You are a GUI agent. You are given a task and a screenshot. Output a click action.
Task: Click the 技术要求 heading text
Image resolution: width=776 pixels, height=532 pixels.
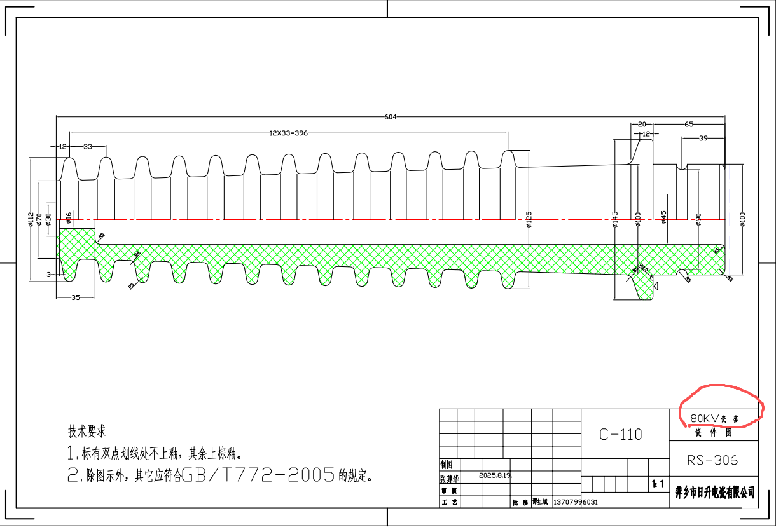tap(87, 431)
